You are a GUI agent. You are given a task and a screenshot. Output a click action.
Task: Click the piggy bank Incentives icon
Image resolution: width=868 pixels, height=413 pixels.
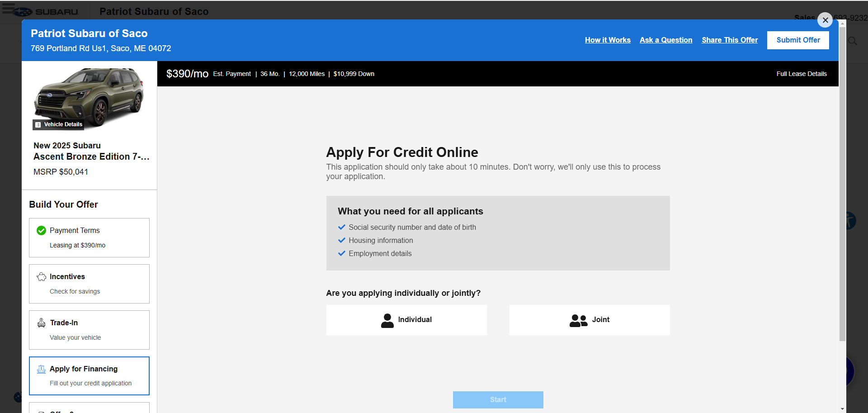(x=41, y=277)
